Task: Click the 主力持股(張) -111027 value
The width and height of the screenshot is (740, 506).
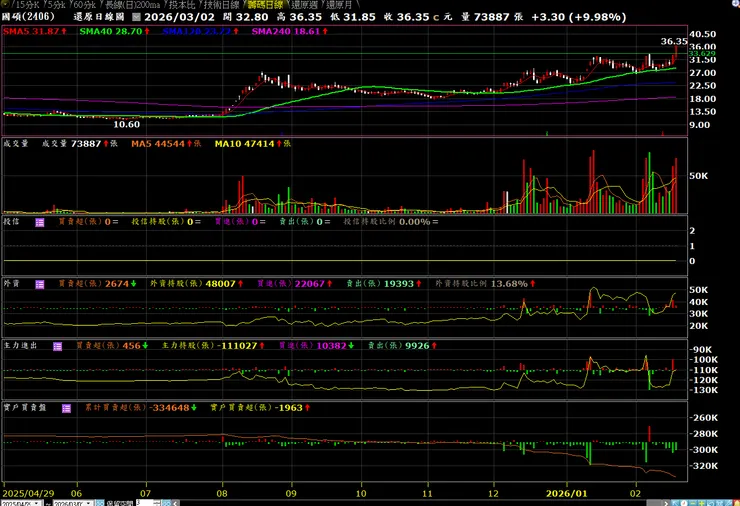Action: (239, 346)
